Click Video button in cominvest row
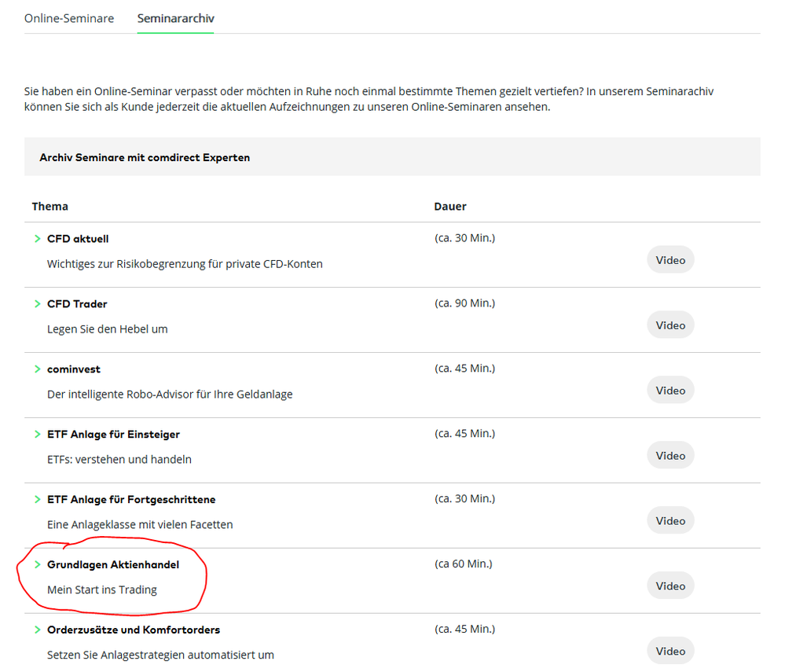The height and width of the screenshot is (672, 785). (670, 391)
